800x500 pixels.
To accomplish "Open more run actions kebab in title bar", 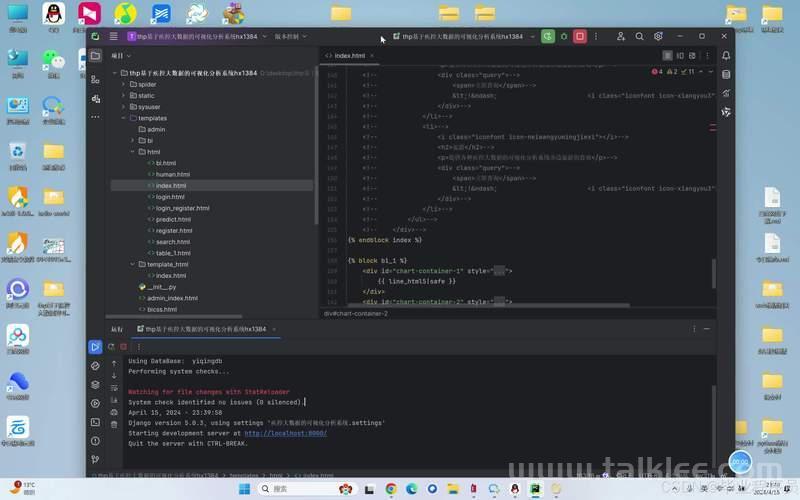I will (595, 36).
